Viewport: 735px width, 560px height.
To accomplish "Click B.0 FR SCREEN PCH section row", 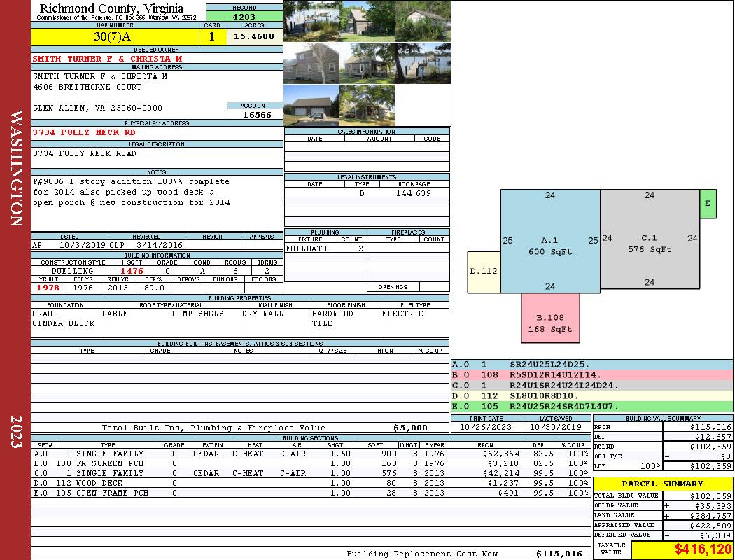I will click(310, 463).
